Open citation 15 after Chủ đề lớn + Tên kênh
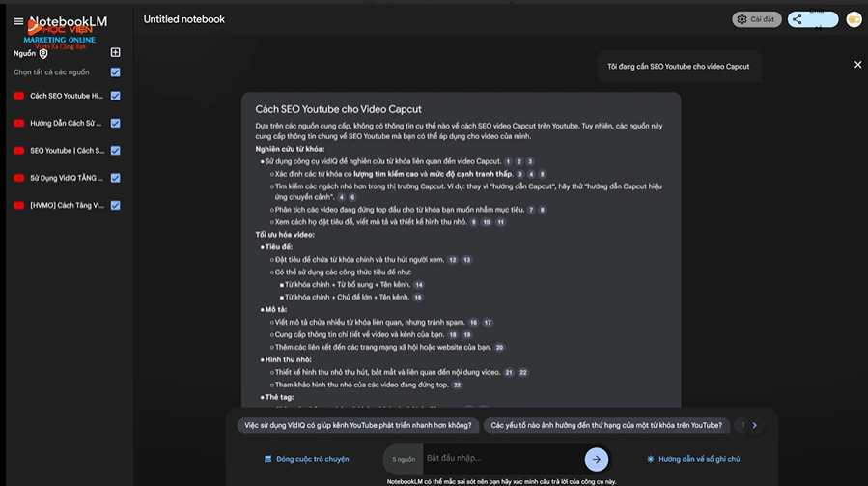 click(418, 297)
